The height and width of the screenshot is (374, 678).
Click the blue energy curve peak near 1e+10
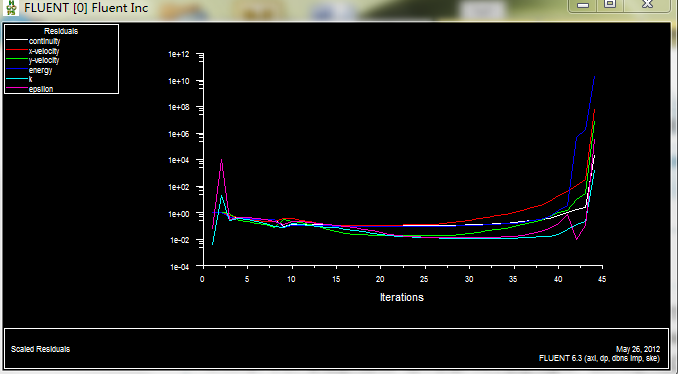click(x=595, y=77)
